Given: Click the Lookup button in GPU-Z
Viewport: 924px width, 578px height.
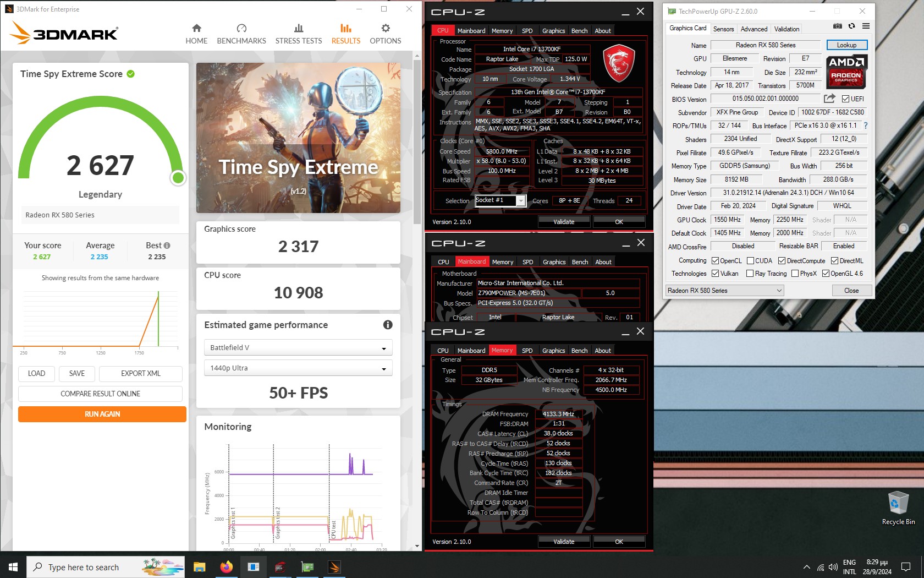Looking at the screenshot, I should pyautogui.click(x=846, y=45).
